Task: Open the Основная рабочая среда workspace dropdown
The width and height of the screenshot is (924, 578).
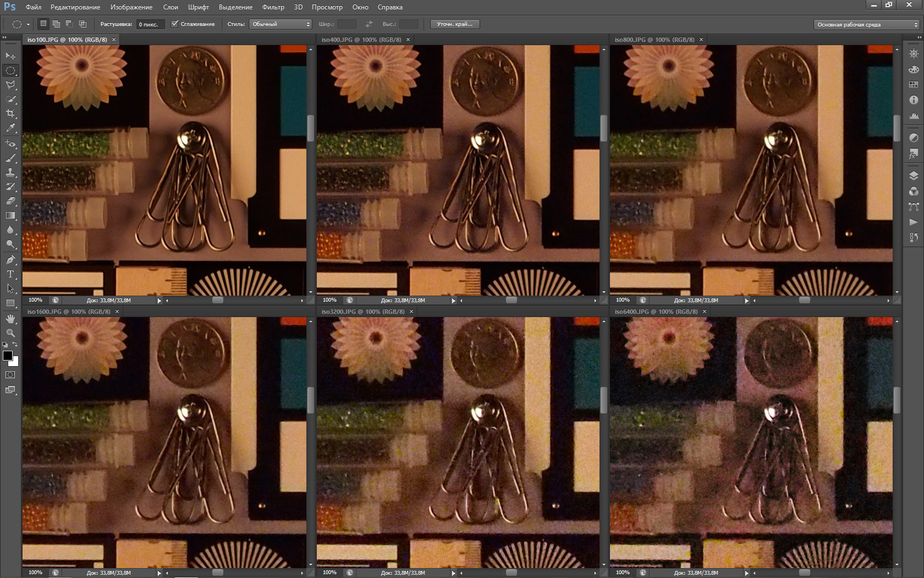Action: (x=867, y=25)
